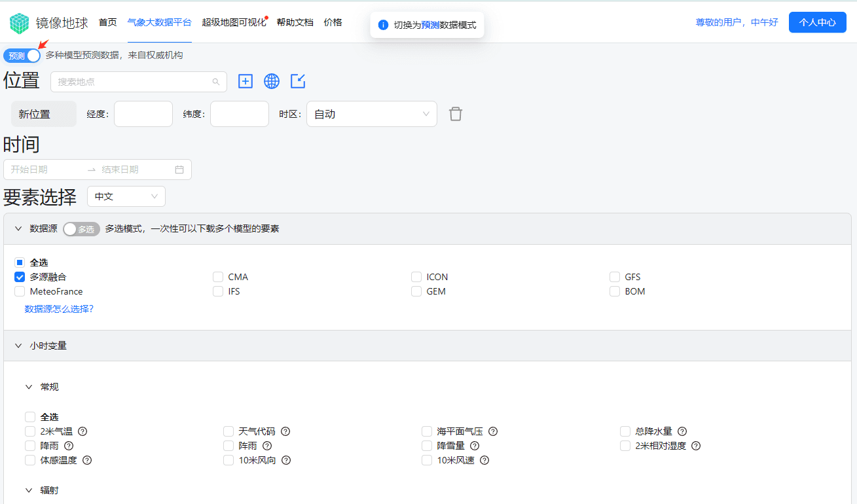Open the globe map picker icon

point(272,81)
